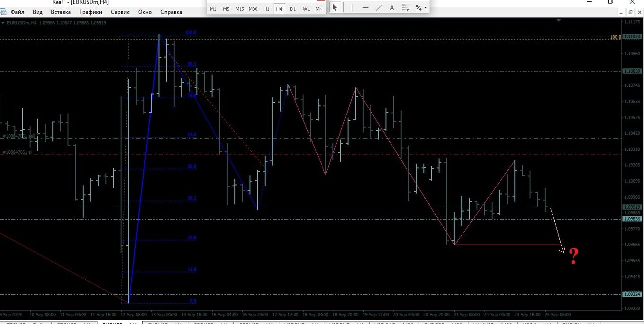Toggle the active H4 timeframe button
Image resolution: width=644 pixels, height=324 pixels.
279,9
